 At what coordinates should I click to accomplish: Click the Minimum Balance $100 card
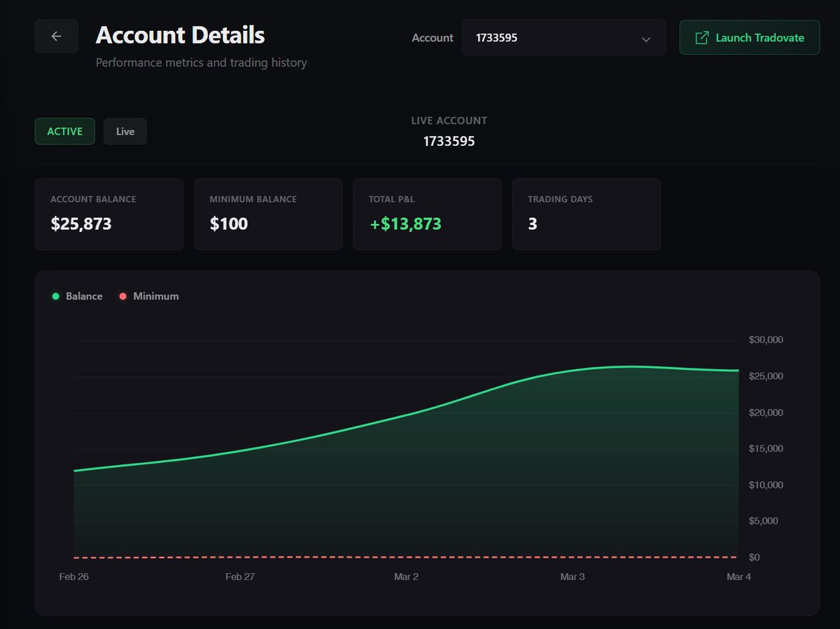coord(268,214)
